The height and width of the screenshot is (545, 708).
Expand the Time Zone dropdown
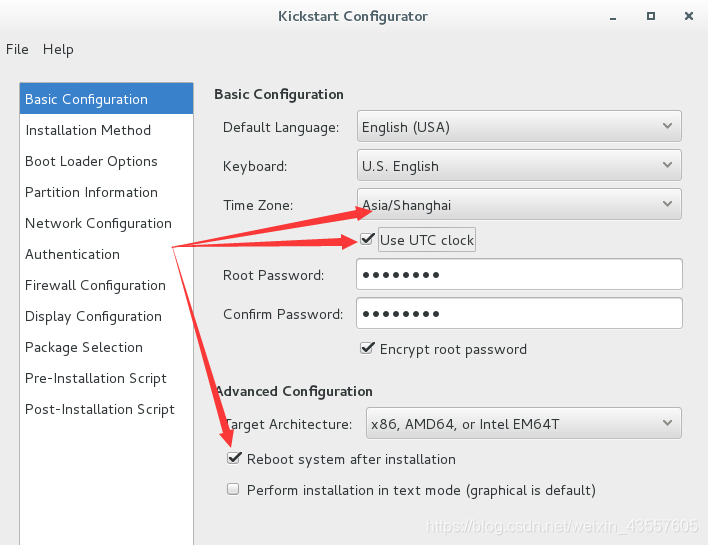click(x=519, y=205)
